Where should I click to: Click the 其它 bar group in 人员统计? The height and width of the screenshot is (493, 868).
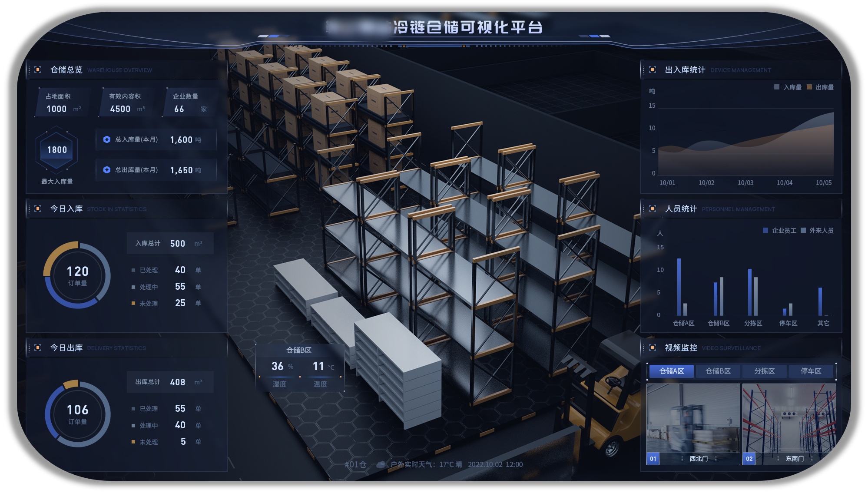(823, 301)
